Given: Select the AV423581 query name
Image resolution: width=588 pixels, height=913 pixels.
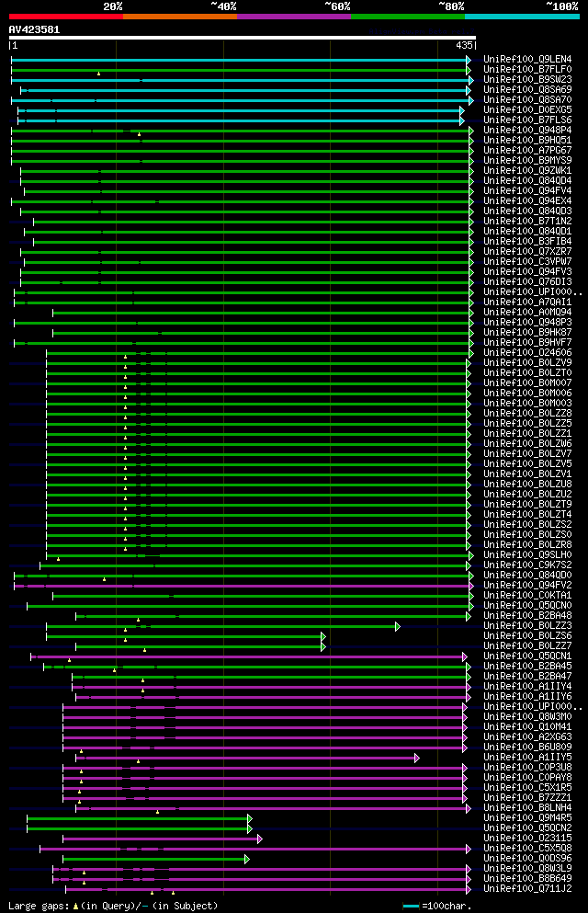Looking at the screenshot, I should click(x=34, y=29).
